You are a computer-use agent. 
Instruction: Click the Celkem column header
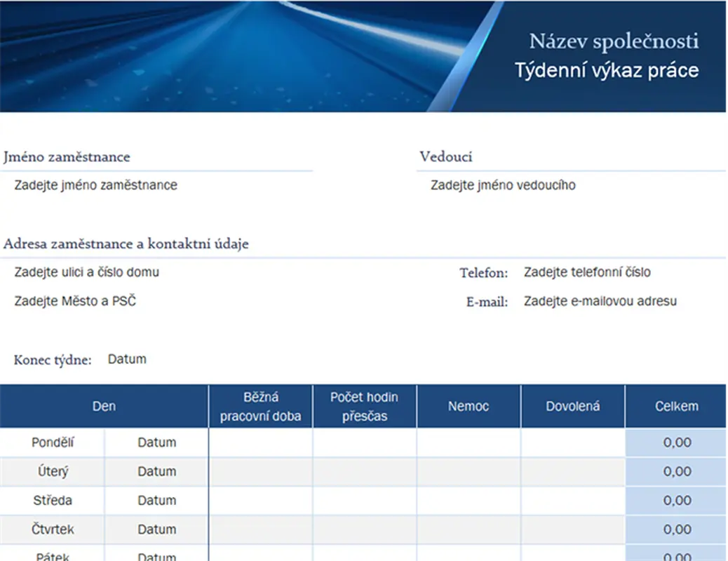click(675, 405)
